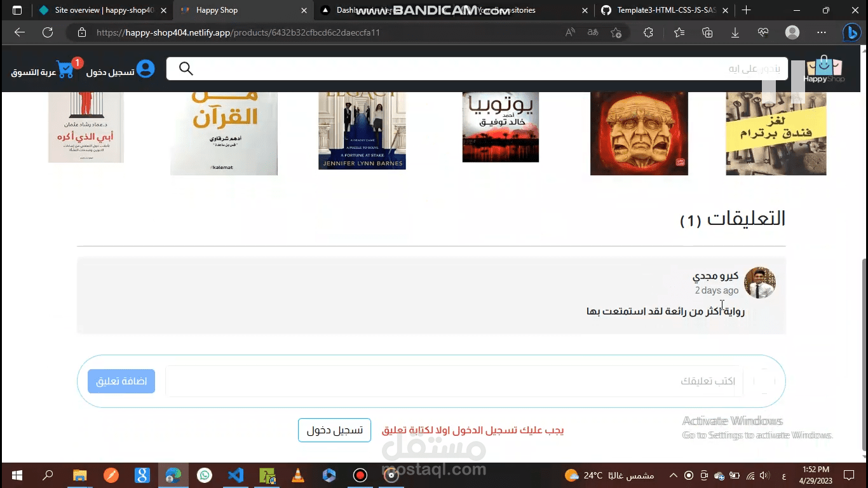The width and height of the screenshot is (868, 488).
Task: Open Visual Studio Code from taskbar
Action: (235, 475)
